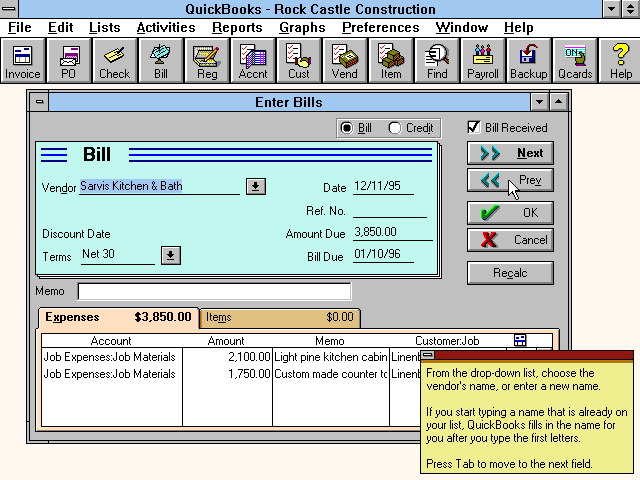
Task: Select memo cell 'Custom made counter'
Action: (x=331, y=374)
